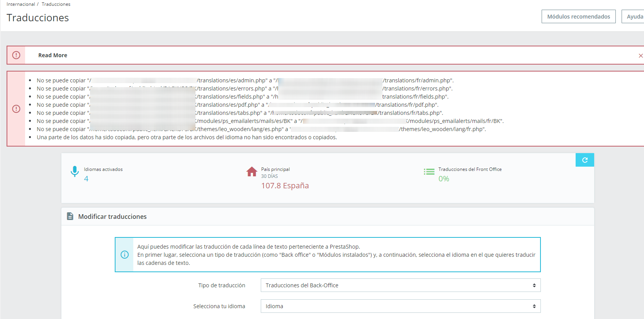Screen dimensions: 644x319
Task: Open the Selecciona tu idioma dropdown
Action: coord(401,306)
